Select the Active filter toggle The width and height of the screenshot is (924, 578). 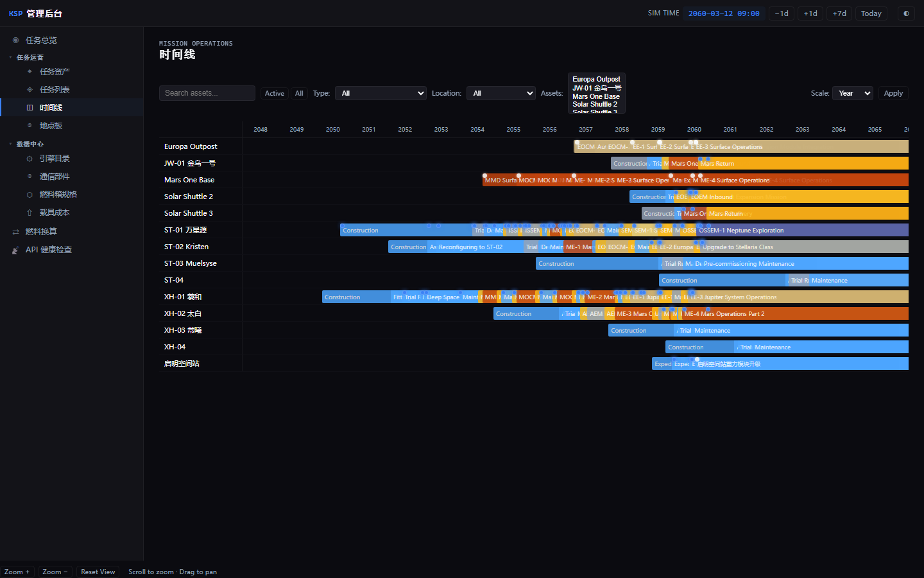[275, 93]
